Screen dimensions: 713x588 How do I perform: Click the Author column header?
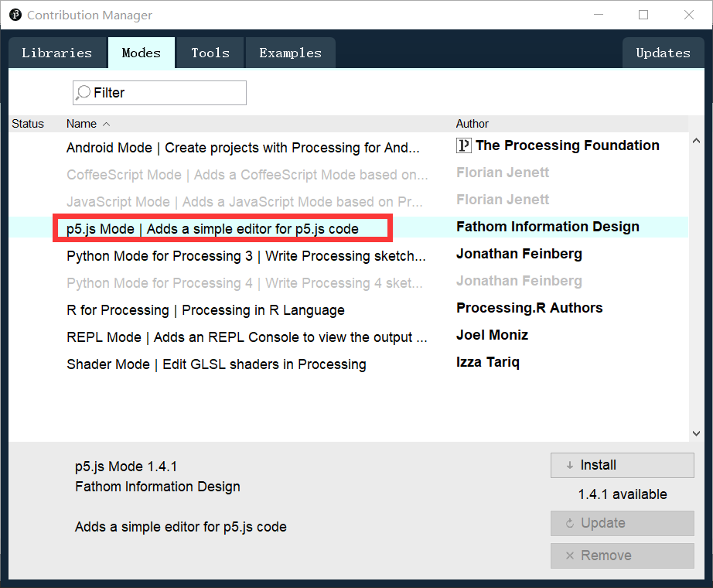(472, 124)
